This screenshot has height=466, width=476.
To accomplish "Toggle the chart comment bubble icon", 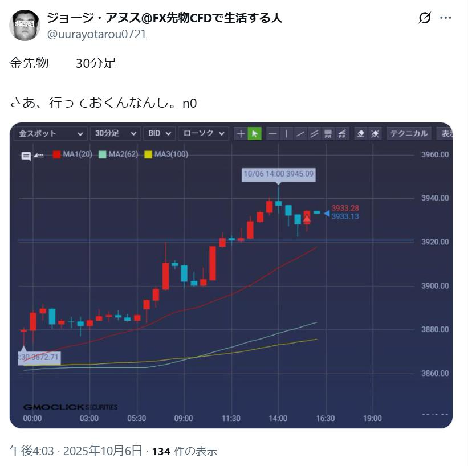I will tap(26, 155).
